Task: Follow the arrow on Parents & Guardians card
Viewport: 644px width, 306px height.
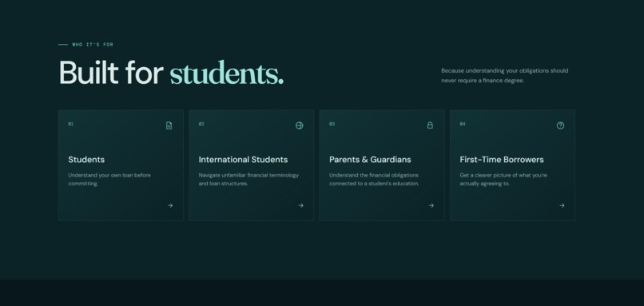Action: [x=431, y=205]
